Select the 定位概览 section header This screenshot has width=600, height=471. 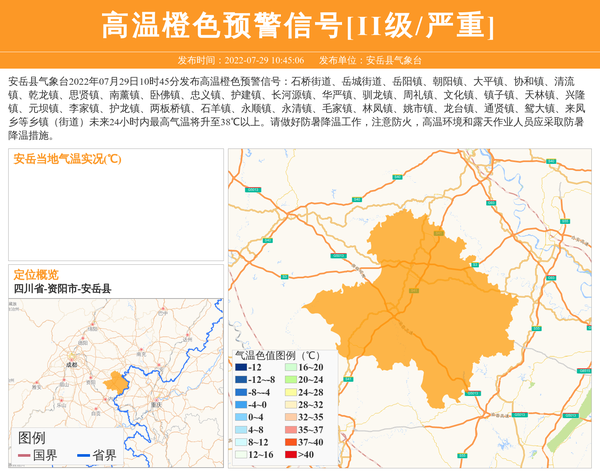click(36, 275)
